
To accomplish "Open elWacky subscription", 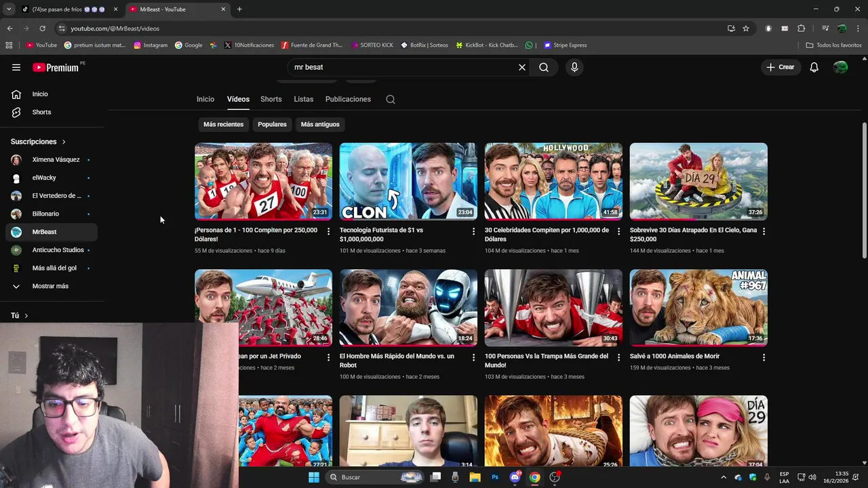I will click(x=52, y=178).
